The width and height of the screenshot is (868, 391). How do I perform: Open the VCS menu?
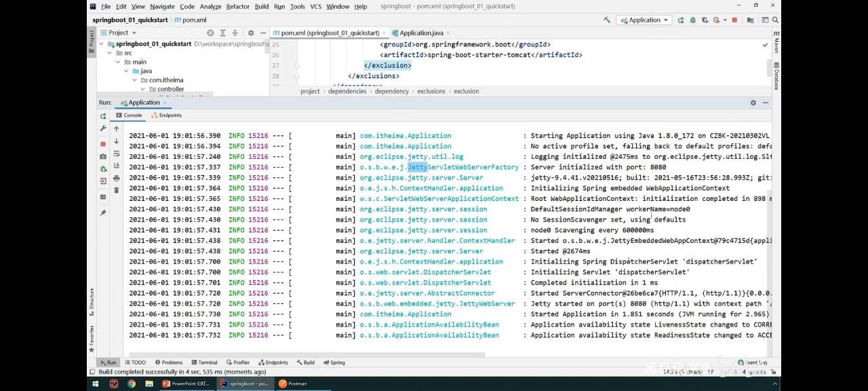tap(316, 6)
